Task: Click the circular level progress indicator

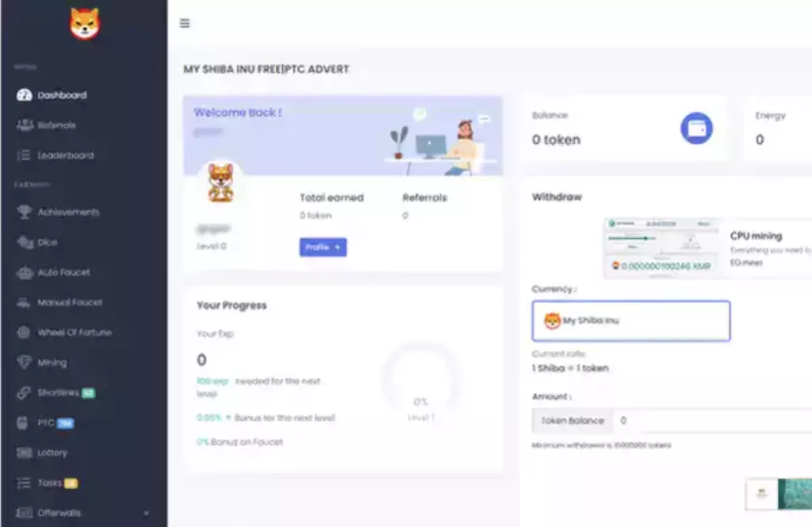Action: (x=420, y=381)
